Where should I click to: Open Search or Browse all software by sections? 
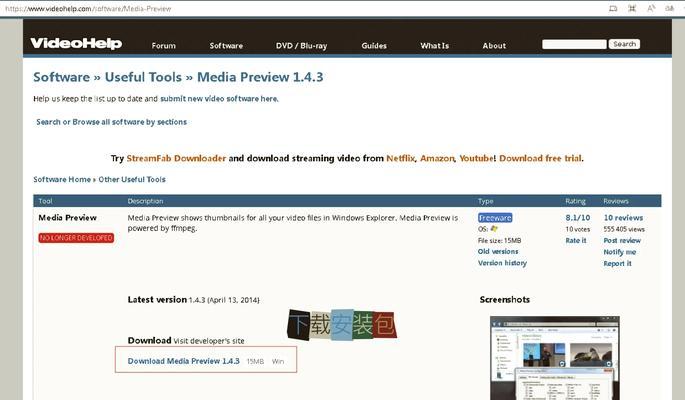click(x=111, y=122)
